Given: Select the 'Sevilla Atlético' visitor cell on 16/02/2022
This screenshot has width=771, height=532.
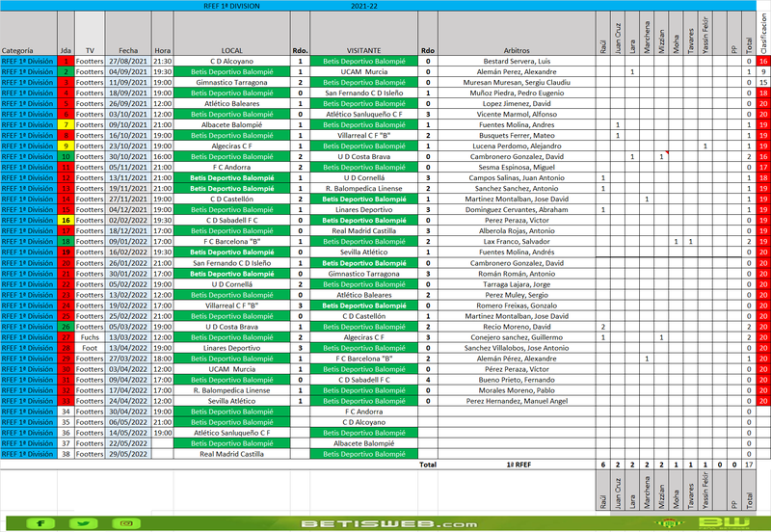Looking at the screenshot, I should 364,253.
